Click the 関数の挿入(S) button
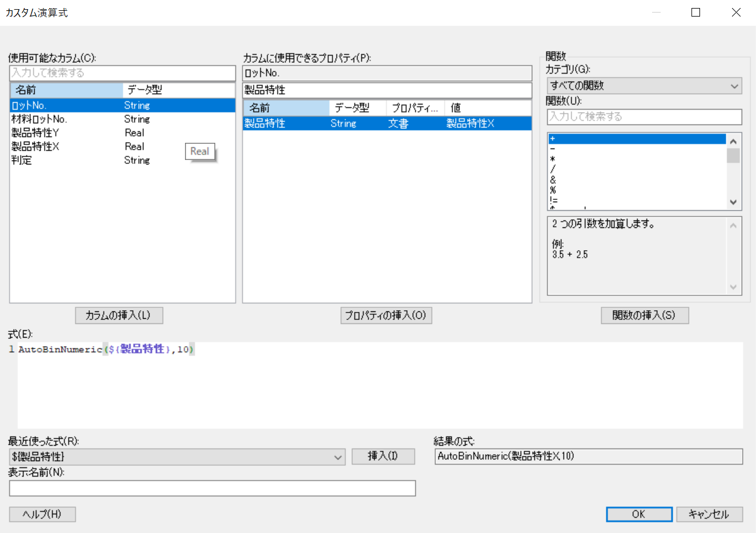Viewport: 756px width, 533px height. tap(645, 315)
